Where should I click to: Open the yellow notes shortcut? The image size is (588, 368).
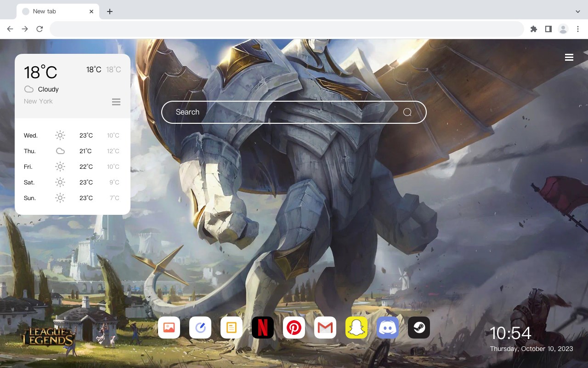[x=232, y=328]
